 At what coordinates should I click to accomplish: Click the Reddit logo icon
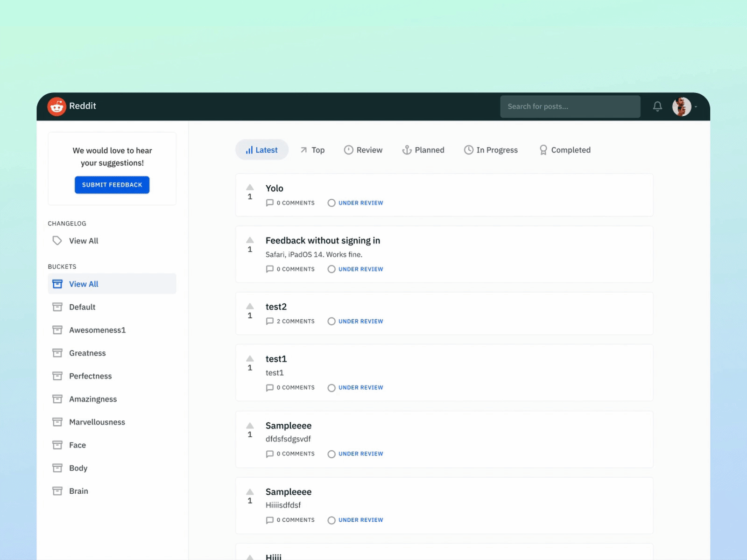56,106
